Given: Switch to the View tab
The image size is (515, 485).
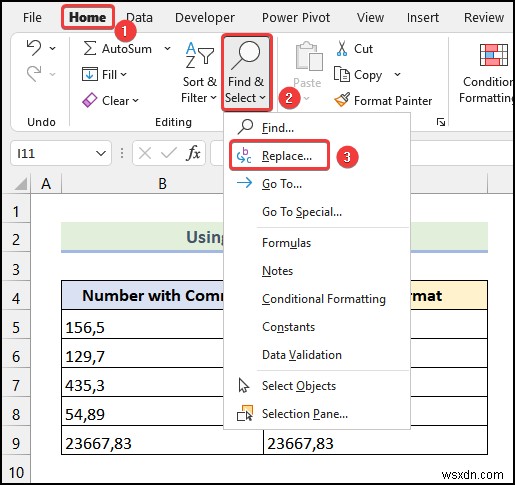Looking at the screenshot, I should pos(370,17).
